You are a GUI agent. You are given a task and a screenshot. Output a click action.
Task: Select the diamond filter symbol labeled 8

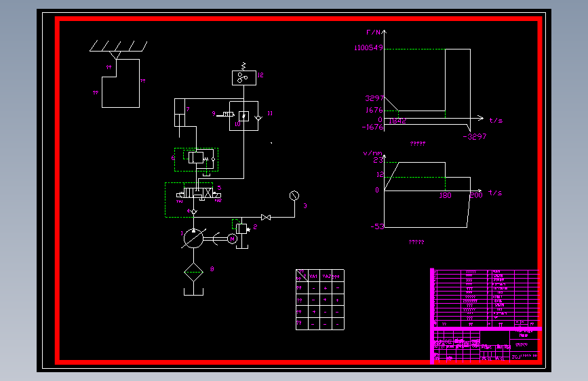[193, 273]
